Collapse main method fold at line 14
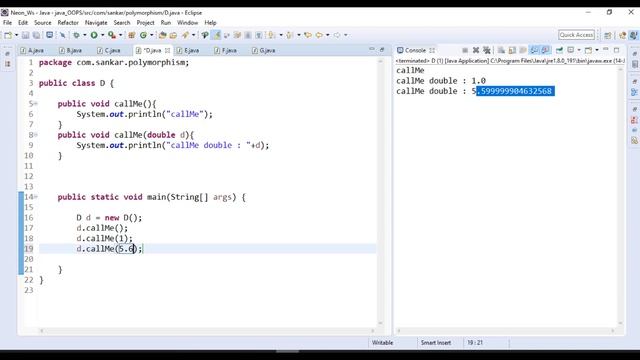Image resolution: width=640 pixels, height=360 pixels. pyautogui.click(x=36, y=197)
